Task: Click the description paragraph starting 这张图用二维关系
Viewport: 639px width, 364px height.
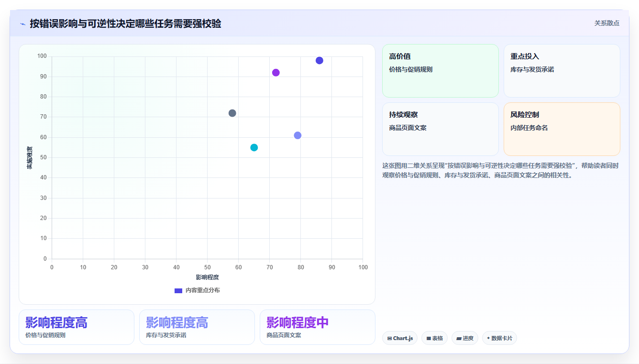Action: point(501,170)
